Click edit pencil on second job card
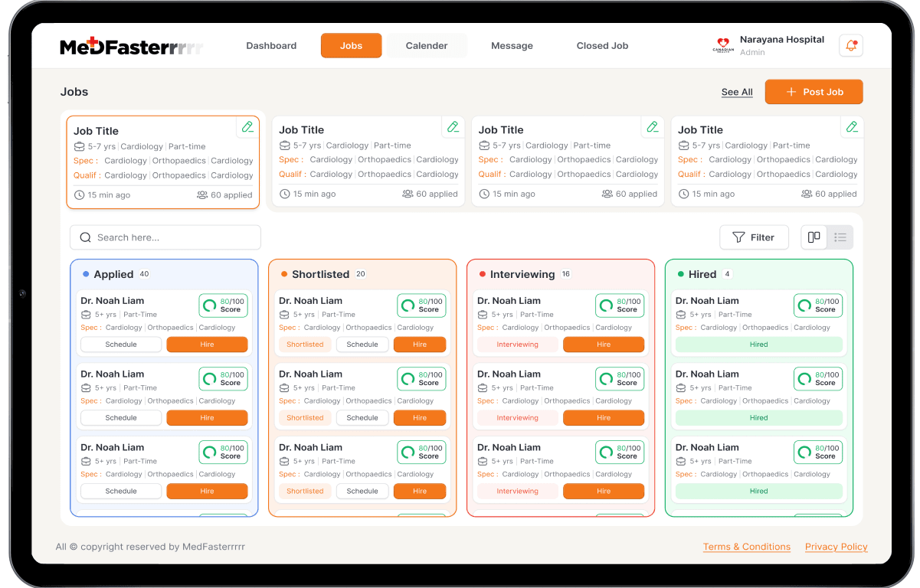The width and height of the screenshot is (920, 588). point(453,127)
